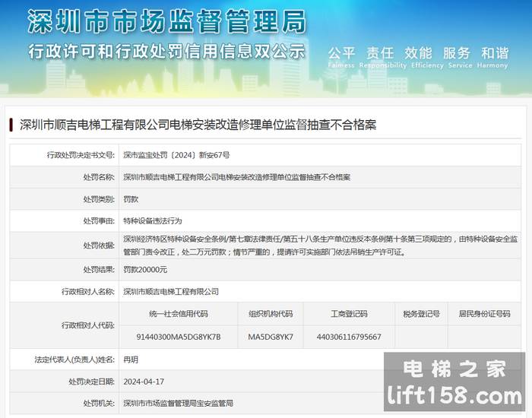Select the authority 深圳市市场监督管理局宝安监管局

pos(178,403)
